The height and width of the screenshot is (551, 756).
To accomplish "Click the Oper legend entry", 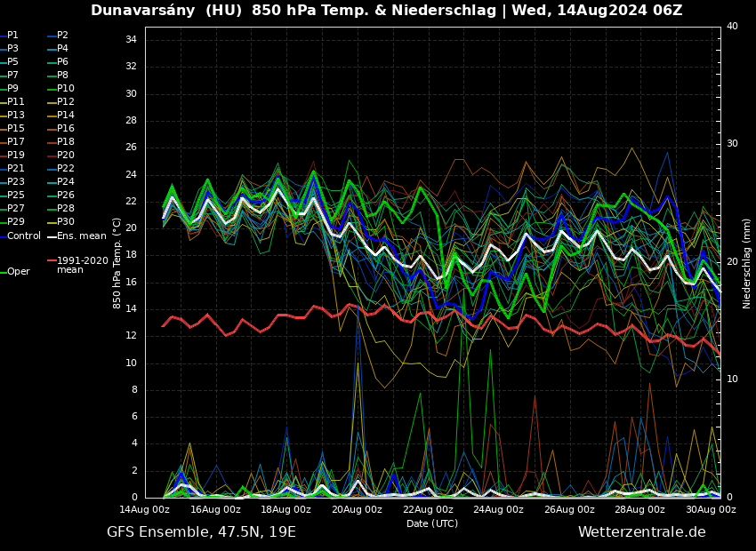I will pyautogui.click(x=18, y=272).
